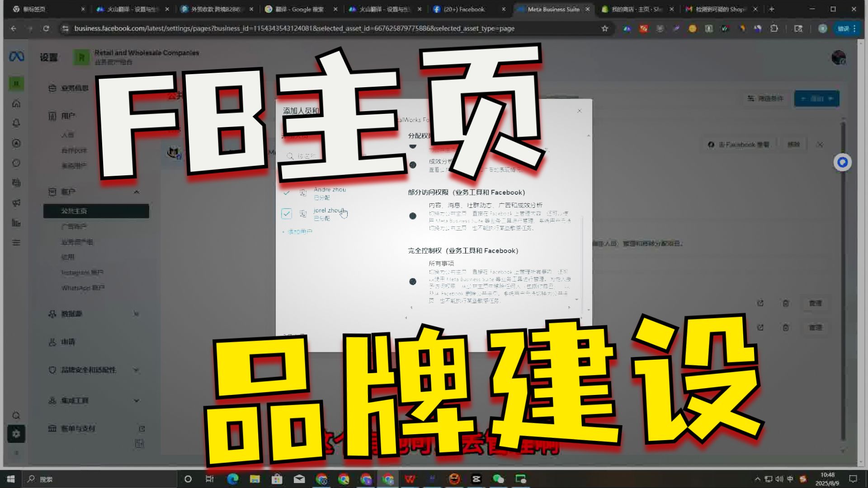The height and width of the screenshot is (488, 868).
Task: Open 账单与支付 external link
Action: coord(142,428)
